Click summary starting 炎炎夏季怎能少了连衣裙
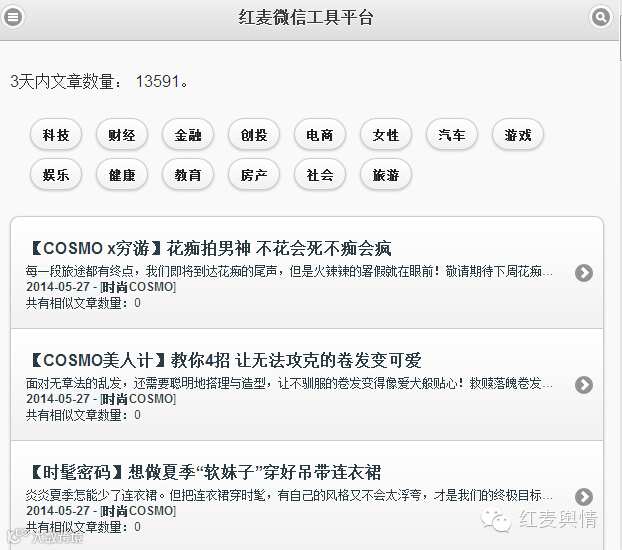Image resolution: width=622 pixels, height=550 pixels. click(x=289, y=495)
